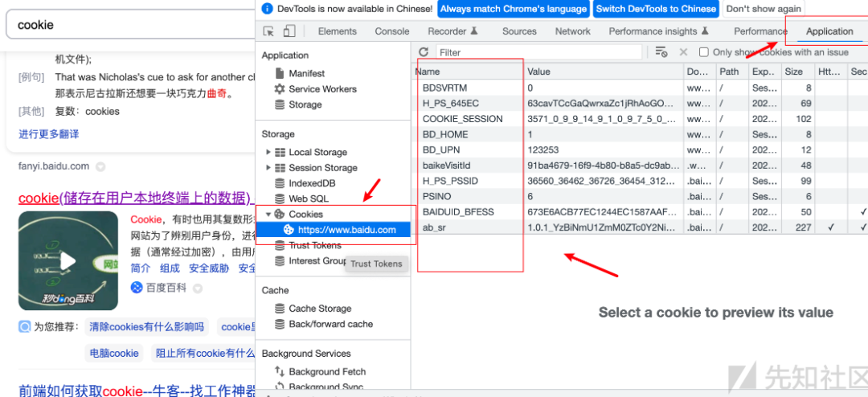868x397 pixels.
Task: Expand the Local Storage tree
Action: click(x=268, y=152)
